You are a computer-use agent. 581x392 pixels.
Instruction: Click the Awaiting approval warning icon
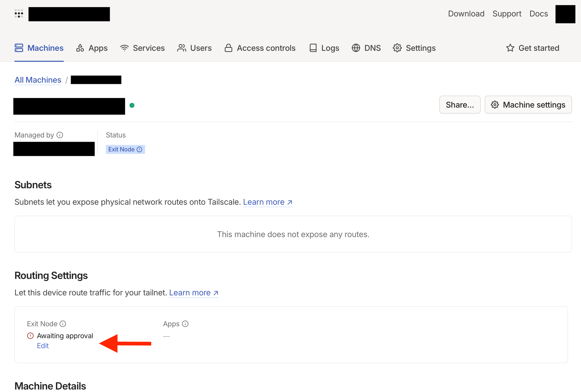pos(30,335)
